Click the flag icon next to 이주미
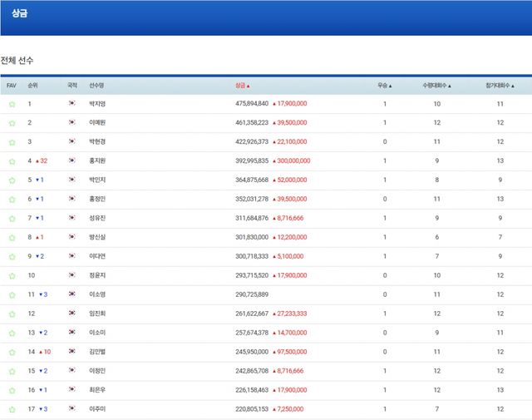The width and height of the screenshot is (532, 420). point(72,409)
